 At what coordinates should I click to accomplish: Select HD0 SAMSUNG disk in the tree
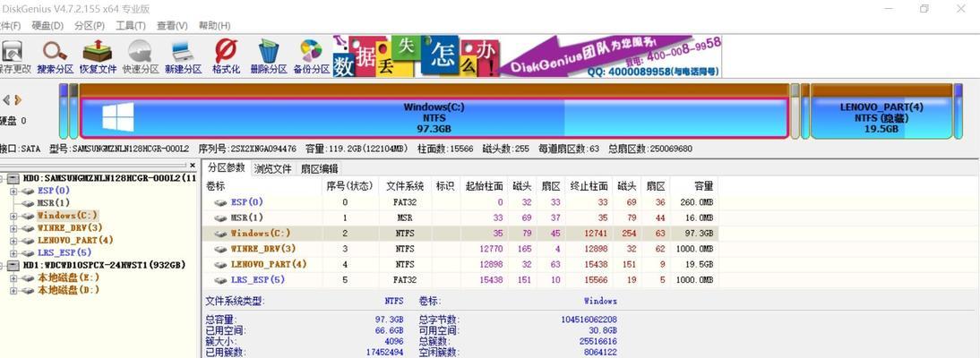coord(109,178)
